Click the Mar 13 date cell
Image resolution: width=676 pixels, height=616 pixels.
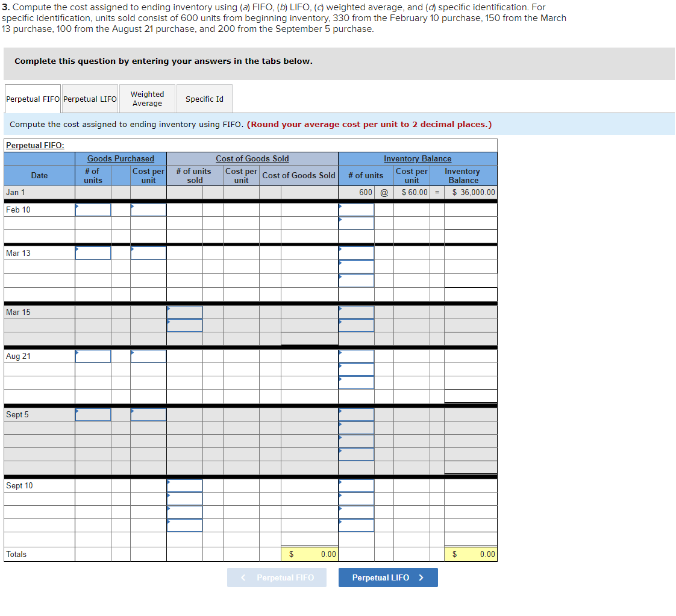click(x=40, y=253)
